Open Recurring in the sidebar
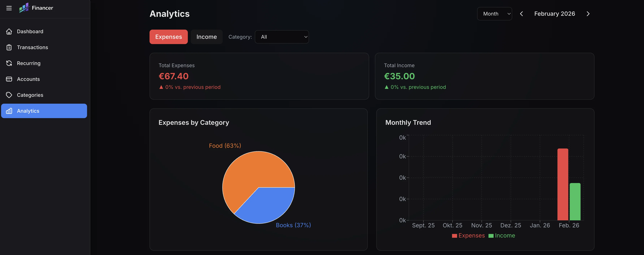 click(29, 63)
